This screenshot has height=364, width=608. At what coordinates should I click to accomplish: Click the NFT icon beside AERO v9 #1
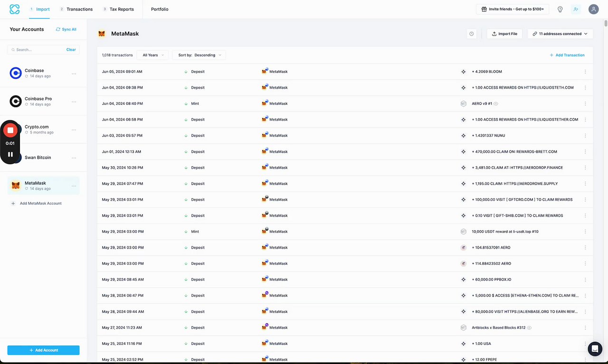464,103
